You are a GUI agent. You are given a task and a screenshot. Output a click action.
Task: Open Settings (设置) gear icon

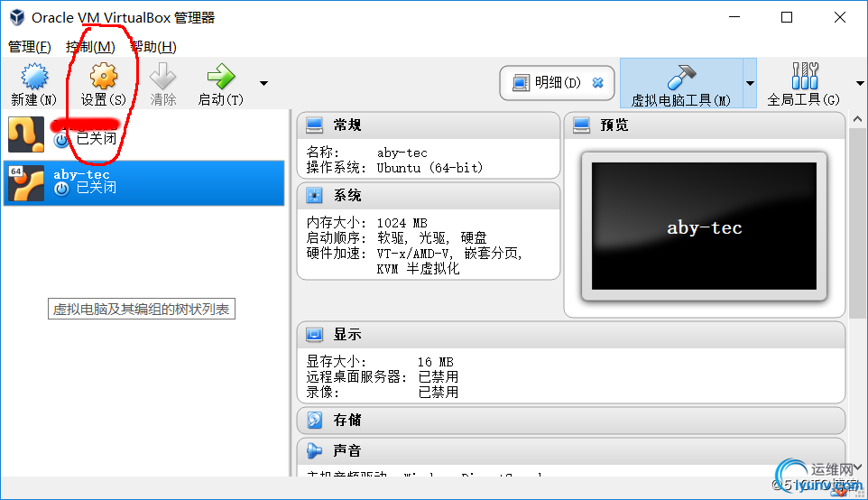(x=104, y=76)
